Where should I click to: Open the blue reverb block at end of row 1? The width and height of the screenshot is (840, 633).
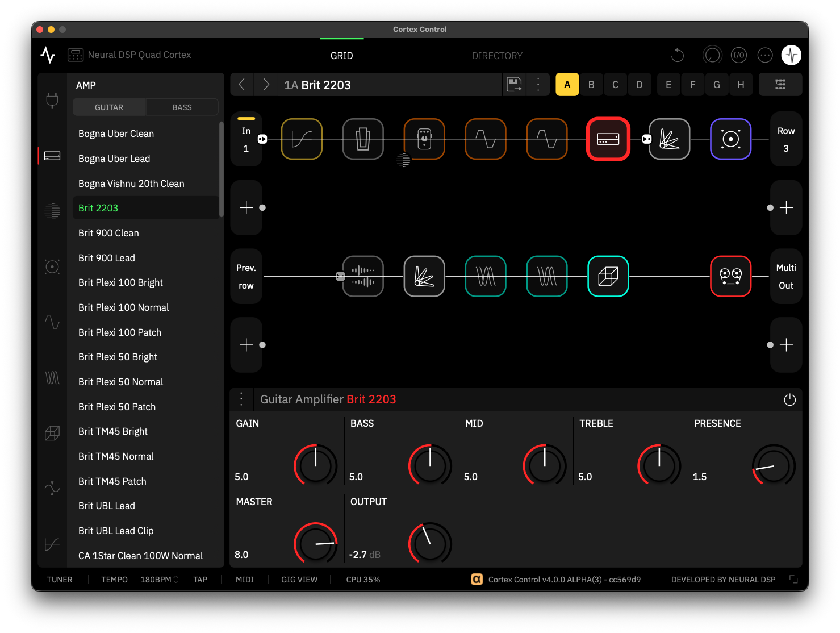(731, 139)
